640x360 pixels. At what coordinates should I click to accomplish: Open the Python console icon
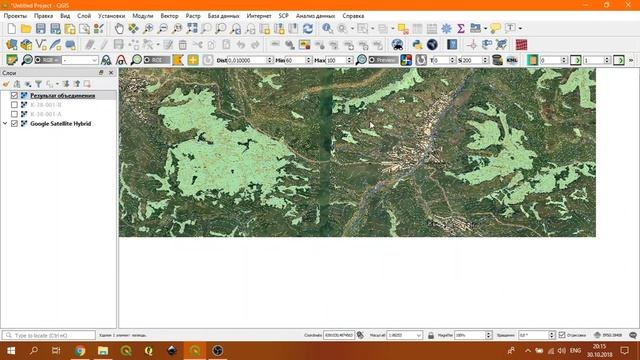click(417, 44)
